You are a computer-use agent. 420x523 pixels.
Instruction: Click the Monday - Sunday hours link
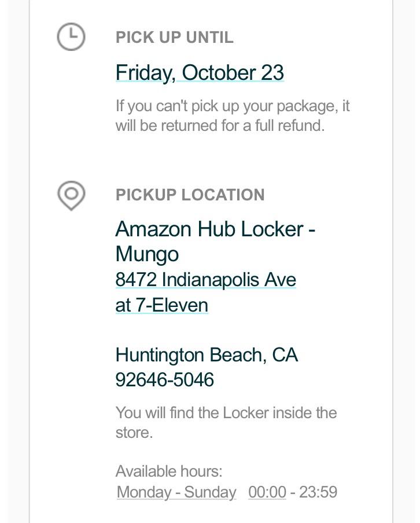176,492
